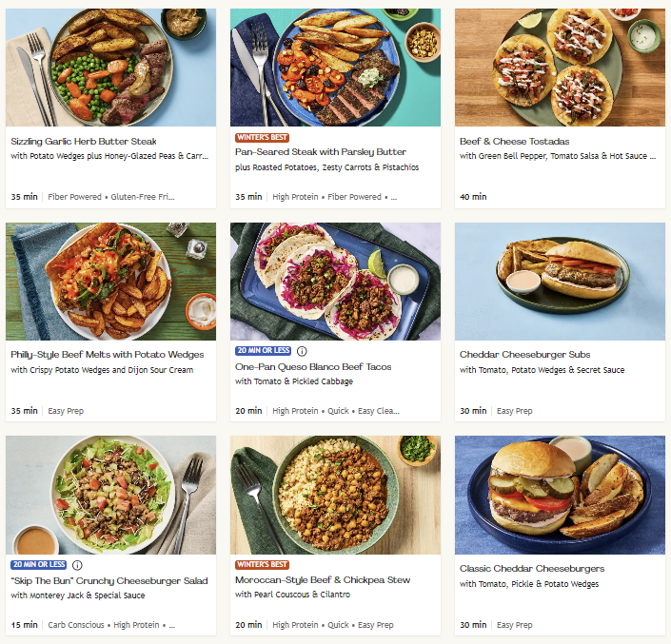The image size is (671, 644).
Task: View One-Pan Queso Blanco Beef Tacos image
Action: (335, 282)
